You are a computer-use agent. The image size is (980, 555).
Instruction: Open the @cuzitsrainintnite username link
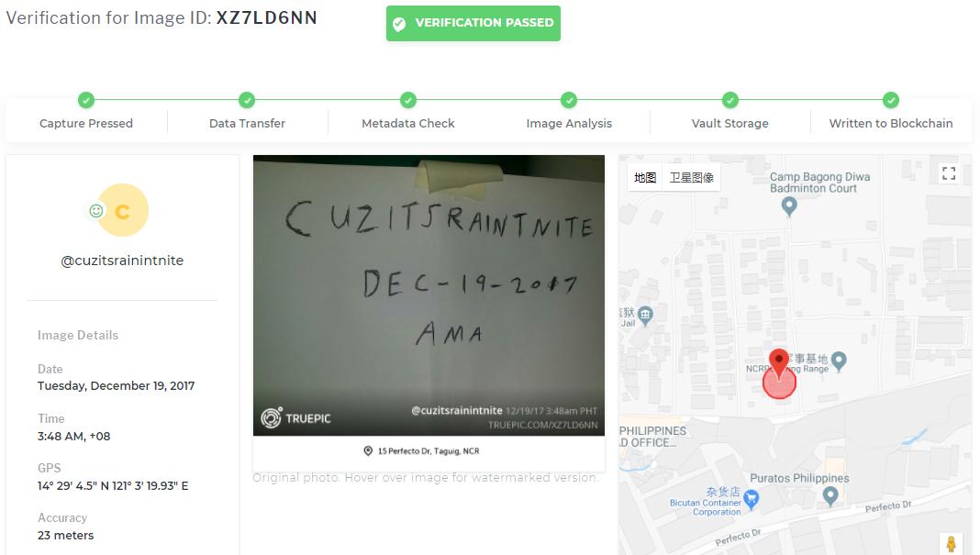[122, 261]
